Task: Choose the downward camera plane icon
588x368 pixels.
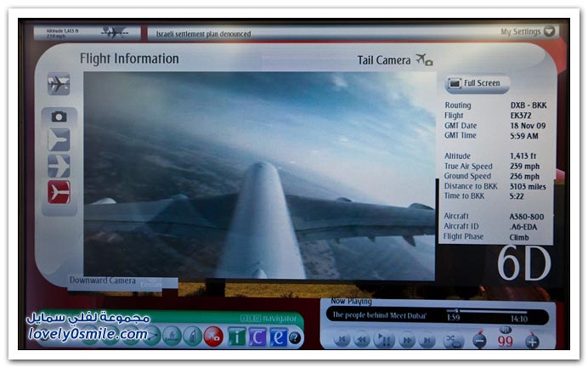Action: click(x=59, y=167)
